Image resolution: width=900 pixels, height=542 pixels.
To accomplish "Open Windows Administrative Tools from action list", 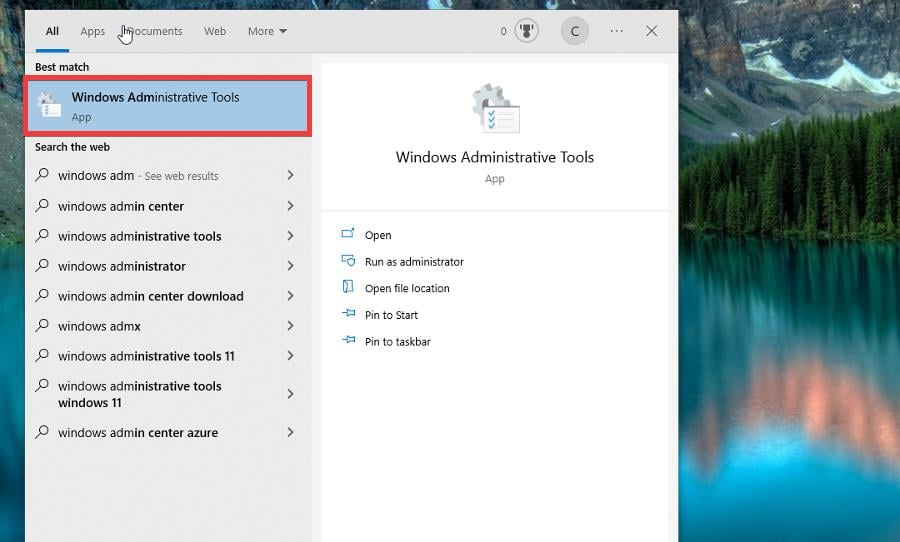I will coord(378,235).
